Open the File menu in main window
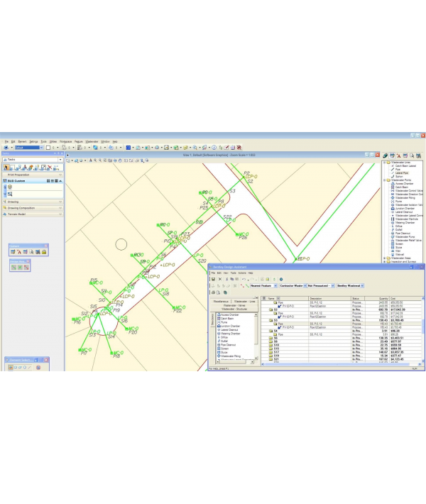 coord(6,141)
